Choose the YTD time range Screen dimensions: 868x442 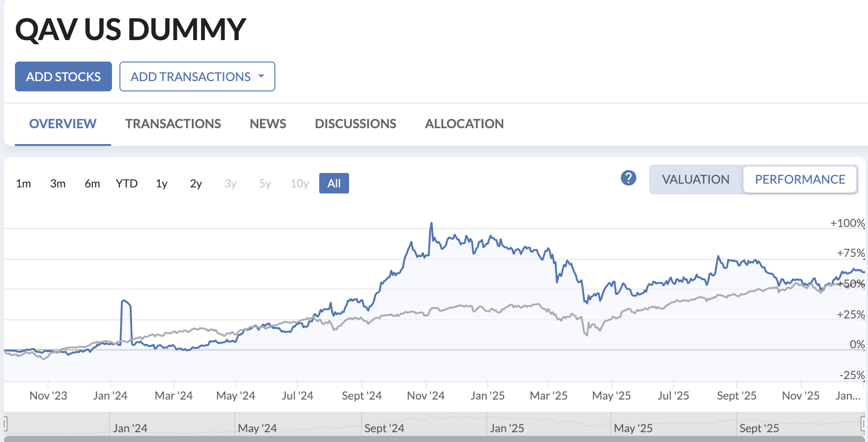point(126,183)
